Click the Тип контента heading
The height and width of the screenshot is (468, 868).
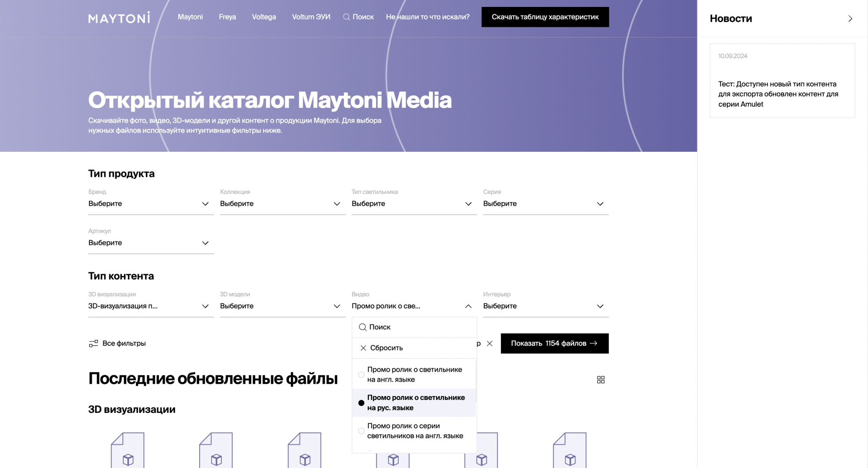[x=121, y=276]
